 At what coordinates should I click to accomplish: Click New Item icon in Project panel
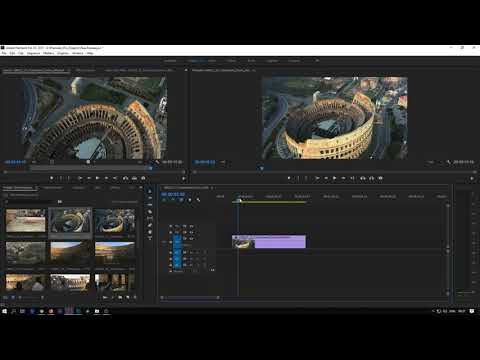coord(128,297)
